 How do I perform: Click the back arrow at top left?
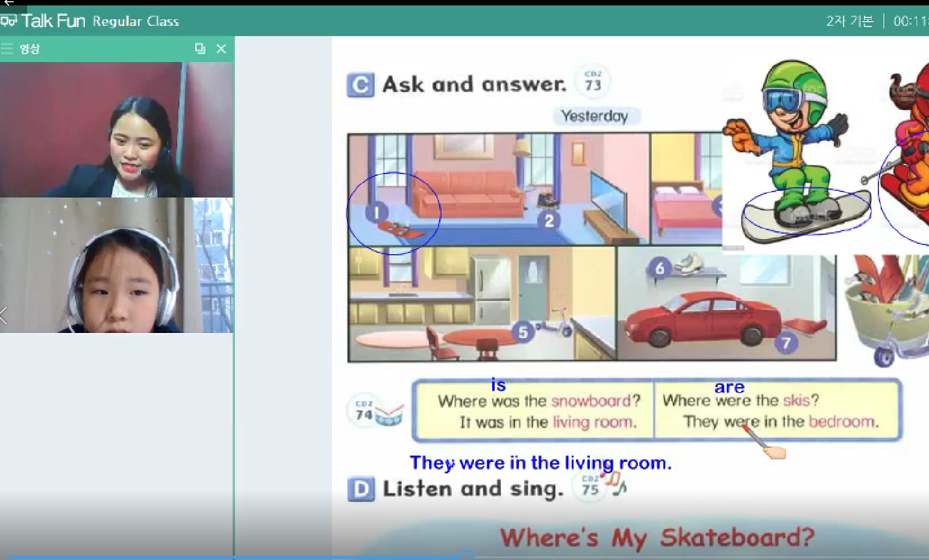(8, 3)
